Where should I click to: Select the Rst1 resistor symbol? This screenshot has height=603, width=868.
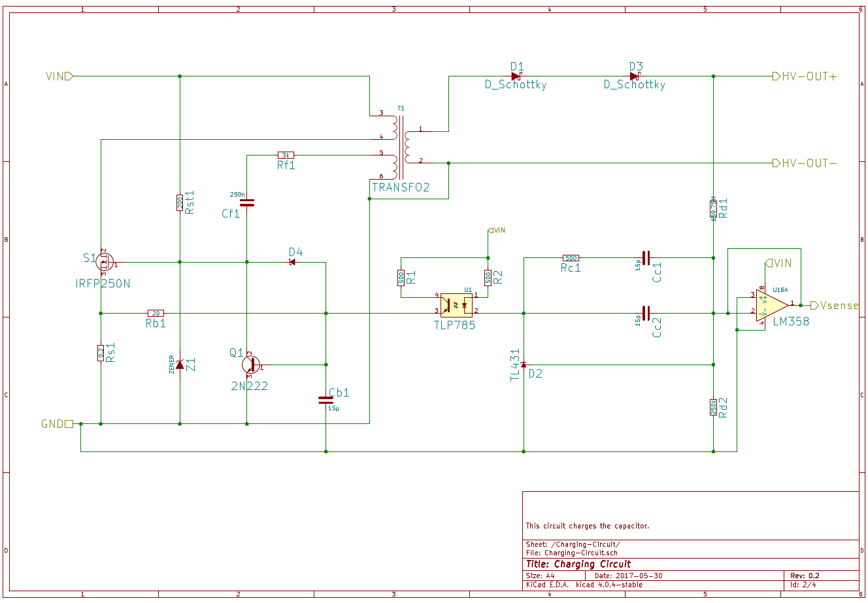click(180, 203)
